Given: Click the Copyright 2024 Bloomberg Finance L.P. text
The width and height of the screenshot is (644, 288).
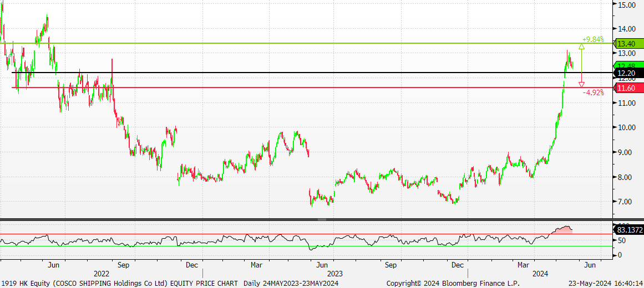Looking at the screenshot, I should click(453, 284).
